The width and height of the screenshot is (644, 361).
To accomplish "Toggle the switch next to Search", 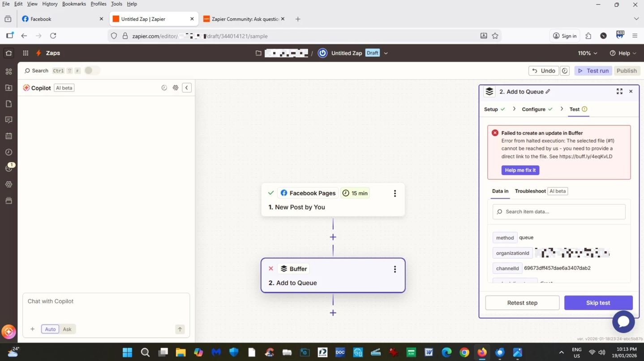I will pyautogui.click(x=91, y=70).
